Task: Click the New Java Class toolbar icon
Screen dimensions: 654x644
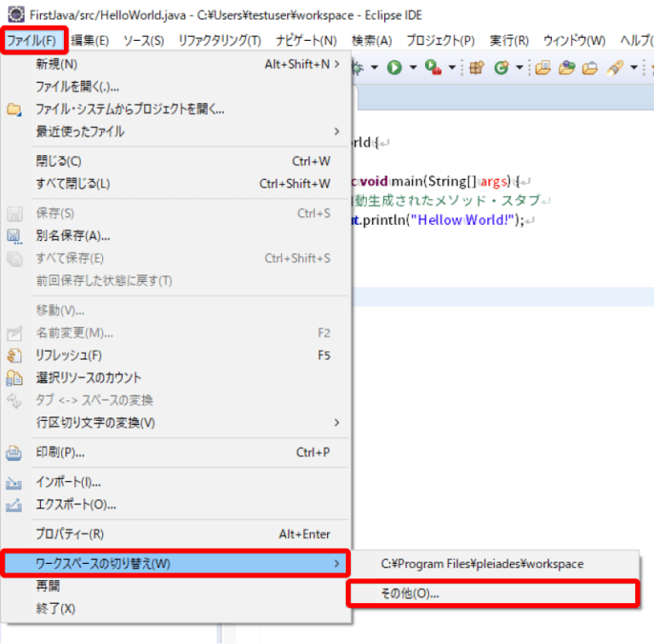Action: coord(502,68)
